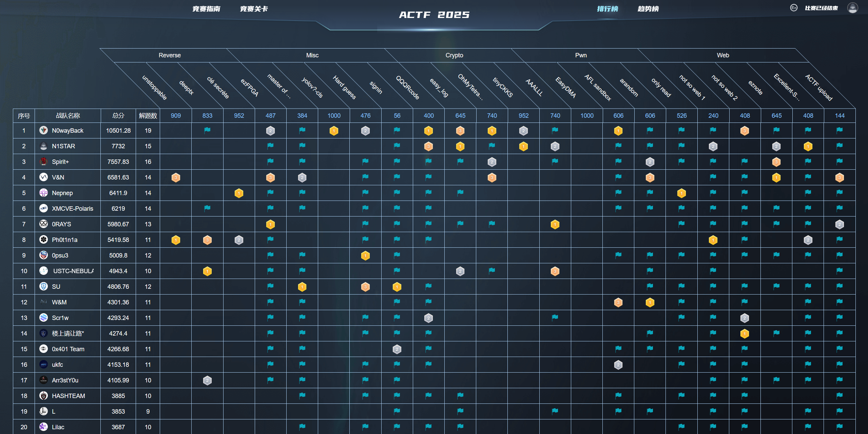868x434 pixels.
Task: Select the 排行榜 tab
Action: click(607, 9)
